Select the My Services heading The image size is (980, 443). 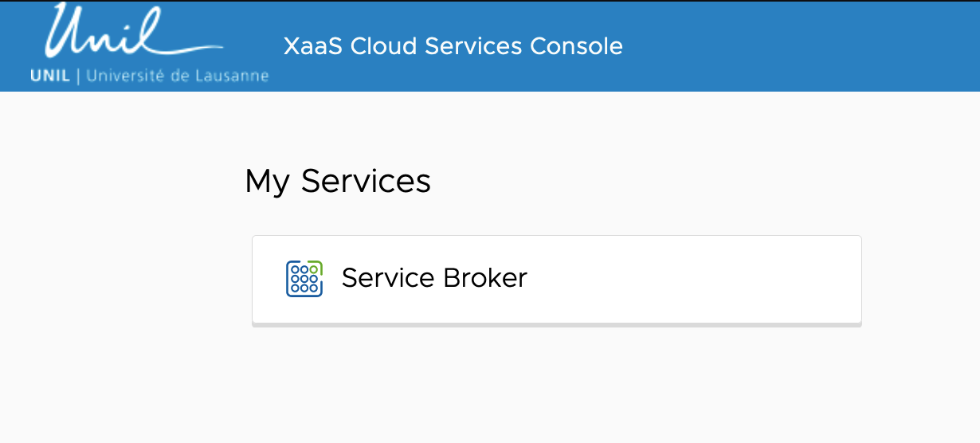(337, 181)
